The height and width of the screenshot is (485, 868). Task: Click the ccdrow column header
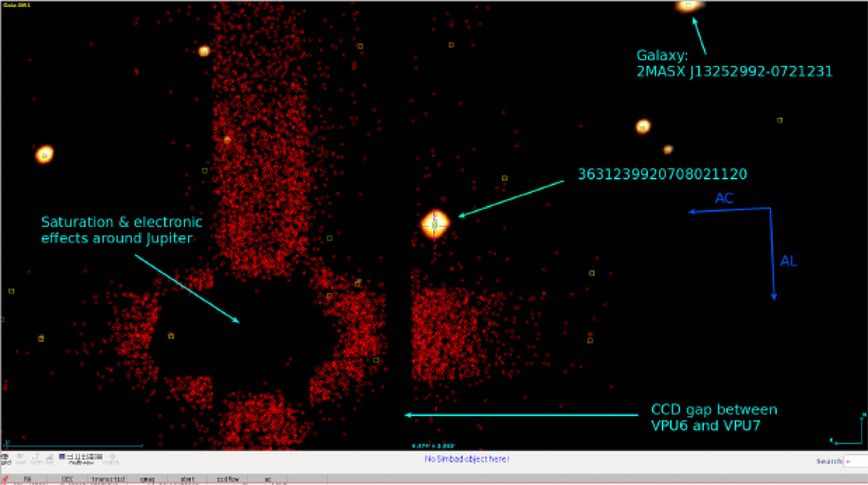click(x=227, y=478)
